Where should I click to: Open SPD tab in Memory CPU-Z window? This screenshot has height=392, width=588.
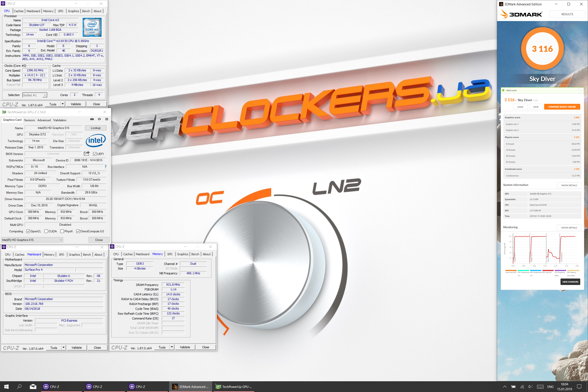click(170, 254)
